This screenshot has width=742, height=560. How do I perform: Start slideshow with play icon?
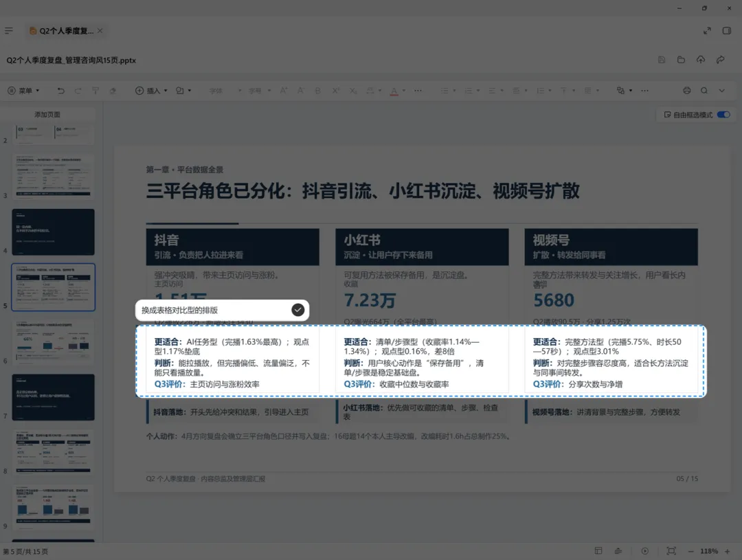point(645,550)
